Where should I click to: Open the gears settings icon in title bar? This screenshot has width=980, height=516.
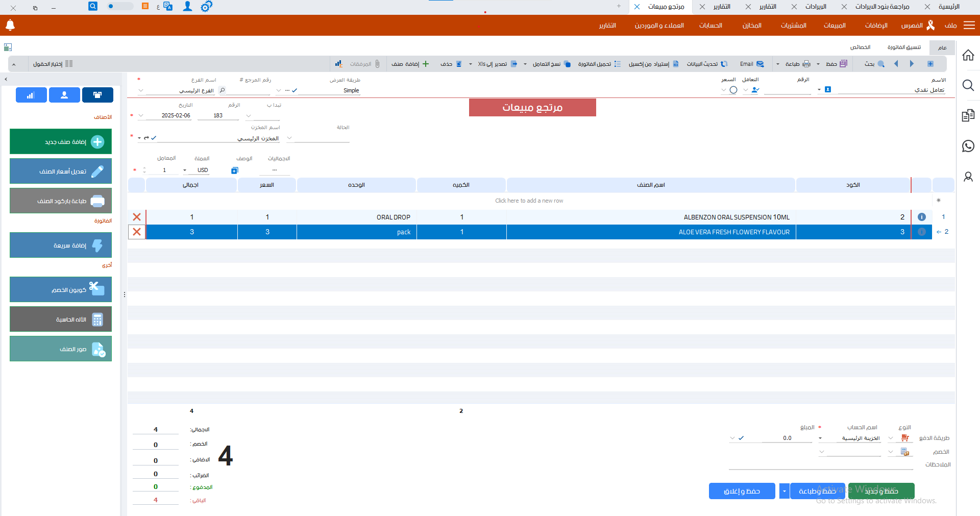[206, 7]
